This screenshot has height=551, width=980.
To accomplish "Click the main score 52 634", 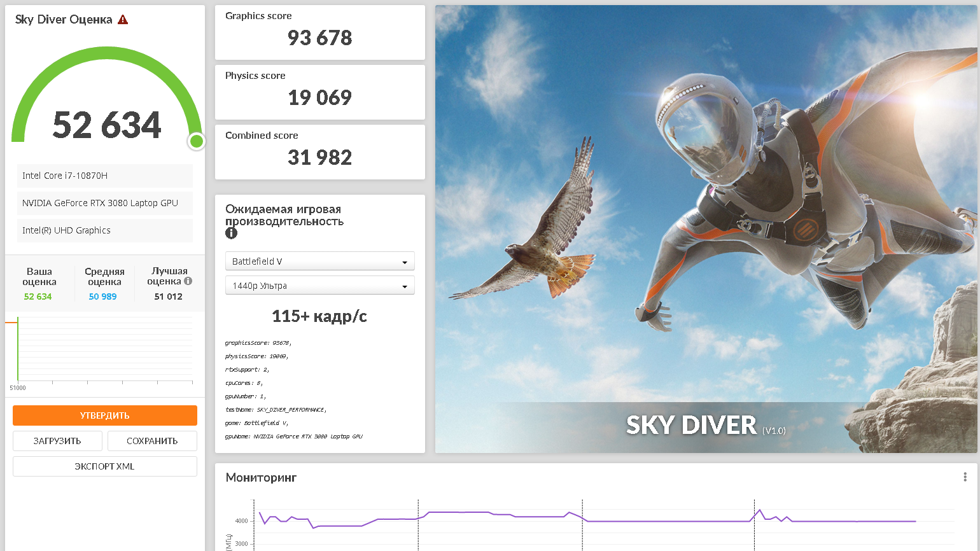I will click(x=107, y=125).
